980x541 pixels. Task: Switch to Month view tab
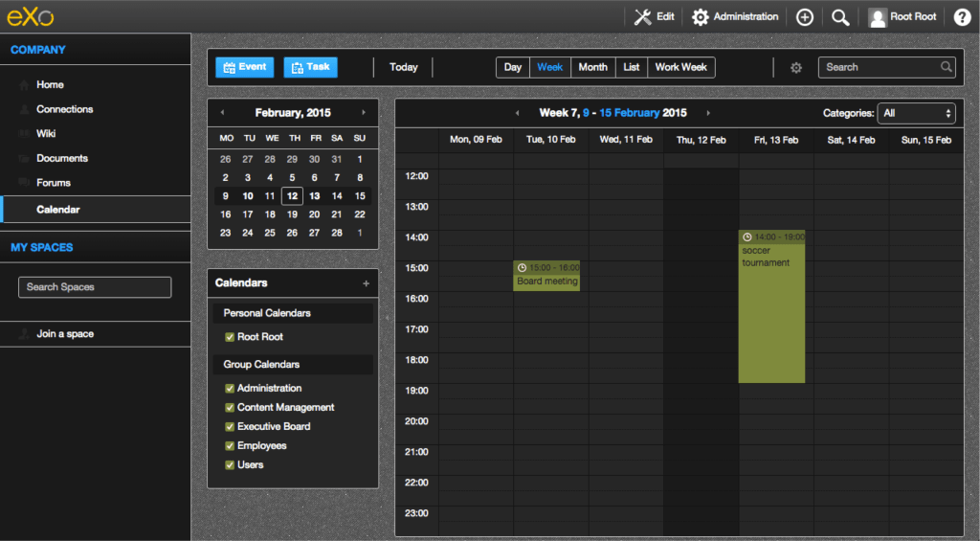point(592,67)
